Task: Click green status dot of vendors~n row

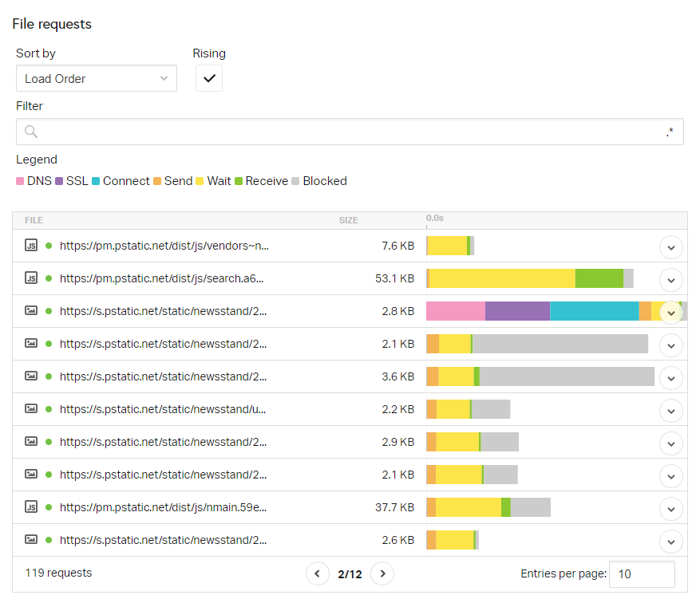Action: pos(49,246)
